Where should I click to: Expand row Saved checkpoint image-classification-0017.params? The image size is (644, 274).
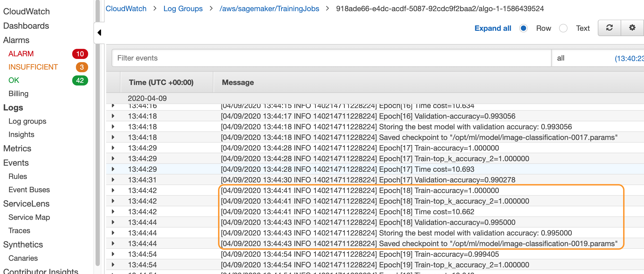point(113,137)
